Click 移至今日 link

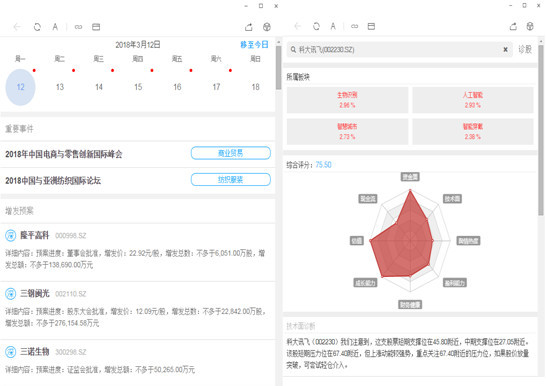[254, 45]
